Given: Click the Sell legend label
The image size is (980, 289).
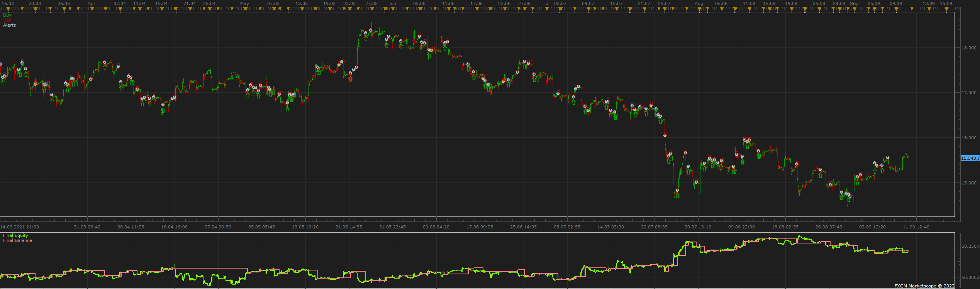Looking at the screenshot, I should pos(7,20).
